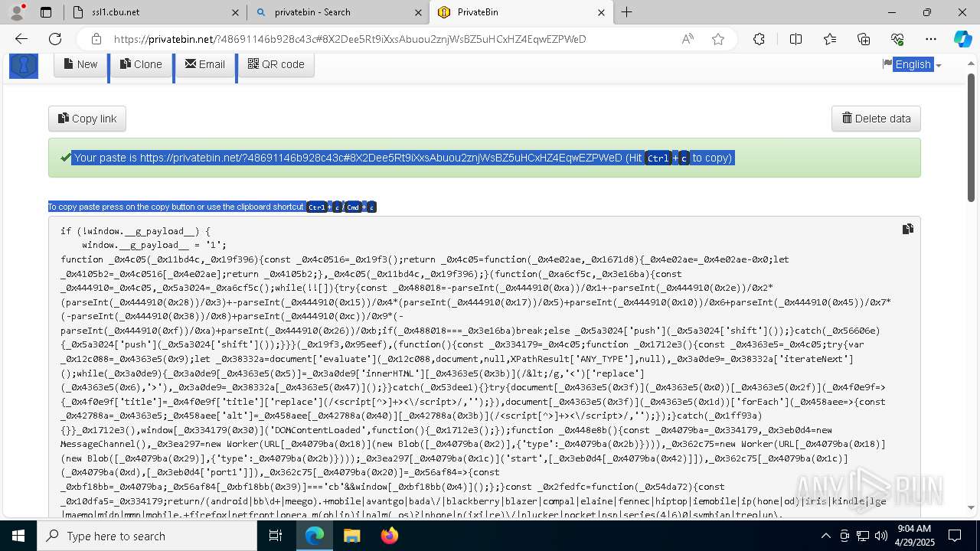This screenshot has height=551, width=980.
Task: Open the paste URL in success banner
Action: pyautogui.click(x=381, y=158)
